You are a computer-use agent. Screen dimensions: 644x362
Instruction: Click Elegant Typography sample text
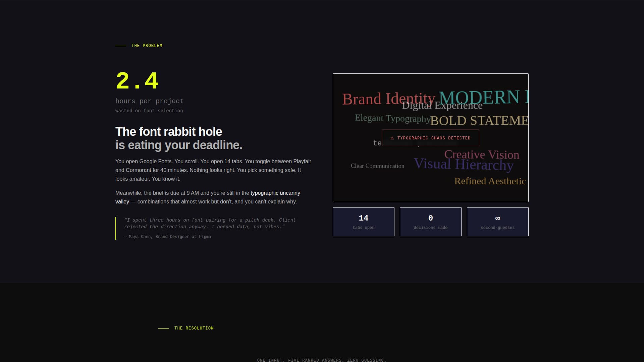(x=392, y=118)
